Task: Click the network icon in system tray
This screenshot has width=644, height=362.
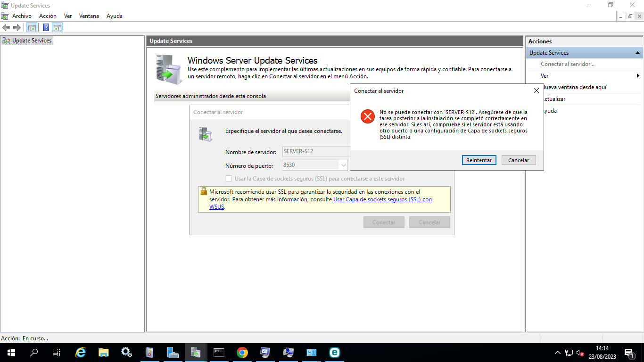Action: pyautogui.click(x=569, y=353)
